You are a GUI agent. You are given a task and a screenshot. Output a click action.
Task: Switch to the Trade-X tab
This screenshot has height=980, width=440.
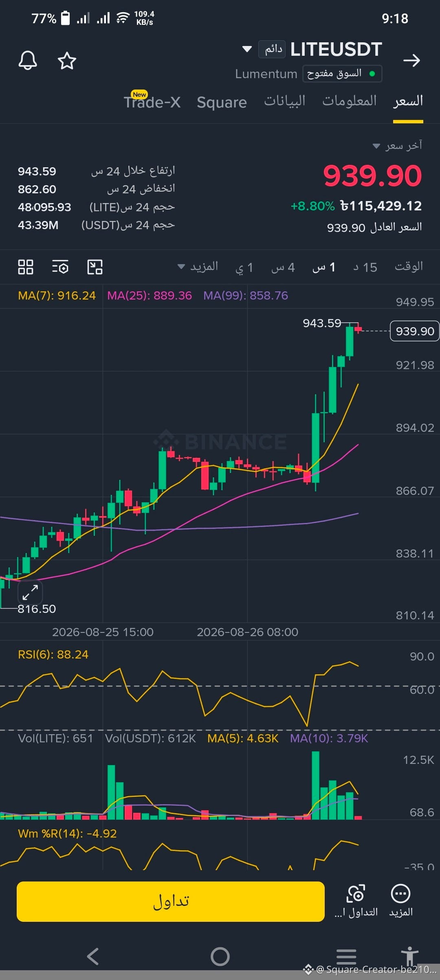click(152, 101)
